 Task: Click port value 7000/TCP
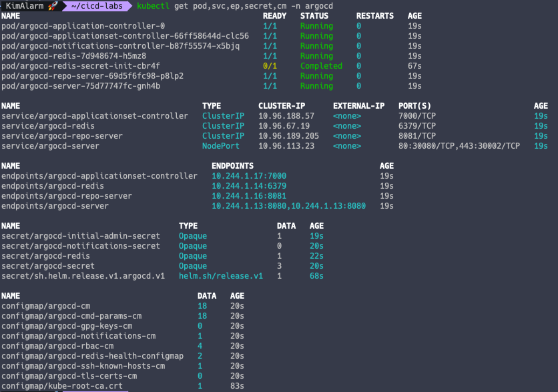tap(417, 116)
